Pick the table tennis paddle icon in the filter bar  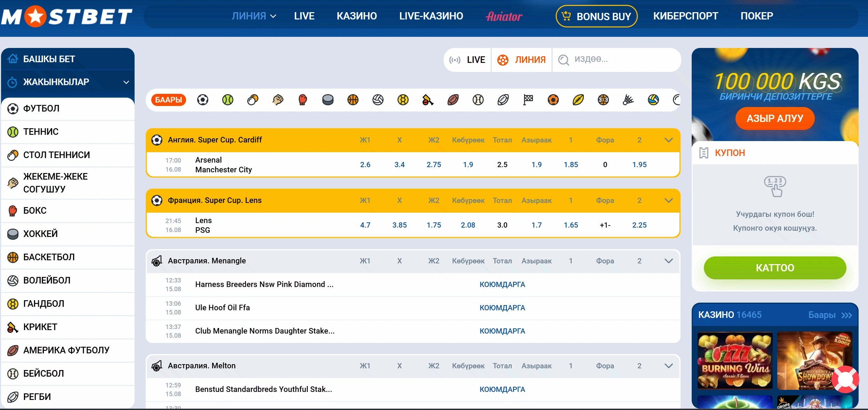253,100
